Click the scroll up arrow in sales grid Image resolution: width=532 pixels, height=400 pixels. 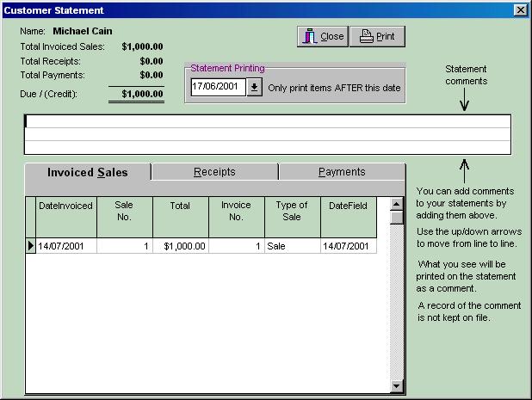point(396,204)
